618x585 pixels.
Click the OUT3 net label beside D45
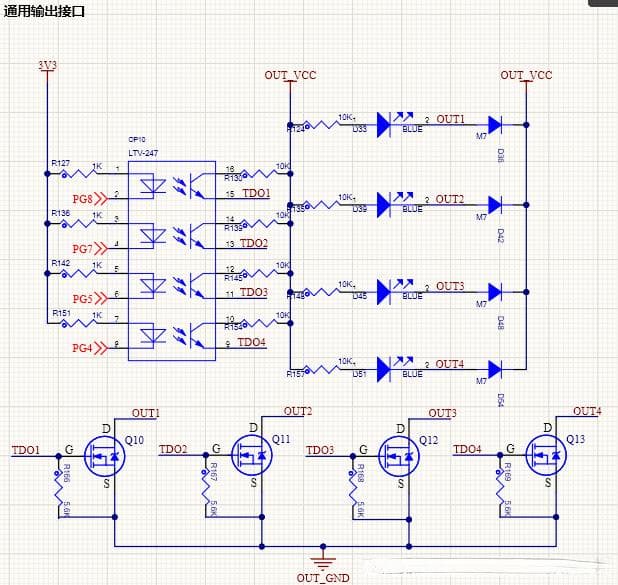pyautogui.click(x=450, y=286)
